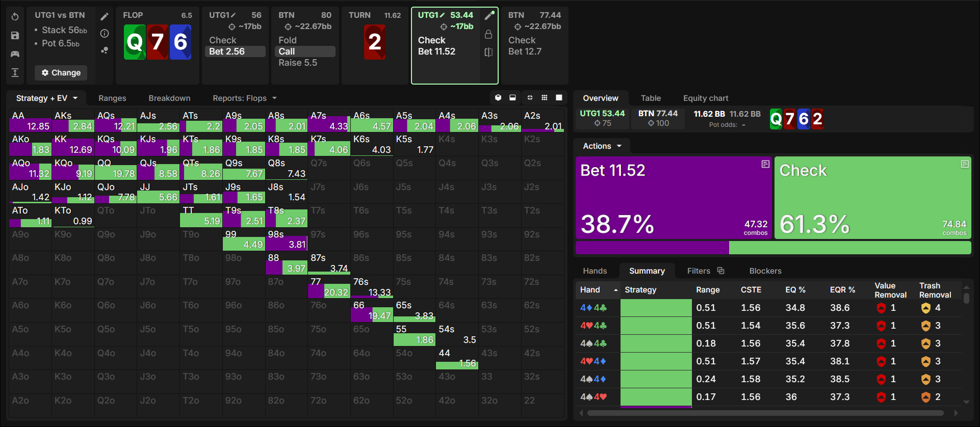Open the Breakdown tab
The height and width of the screenshot is (427, 980).
coord(169,98)
